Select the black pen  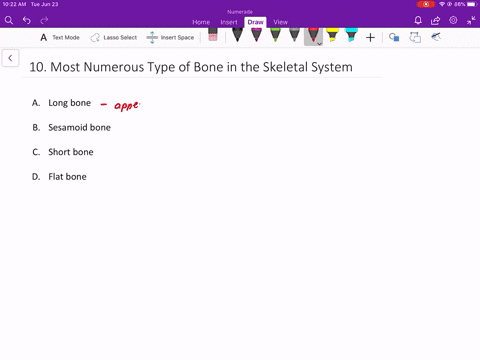237,35
